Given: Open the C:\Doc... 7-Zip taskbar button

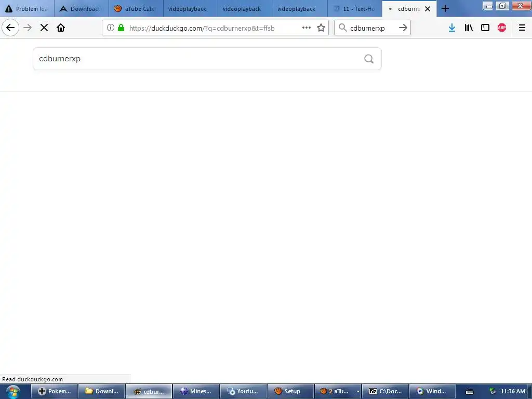Looking at the screenshot, I should pos(385,391).
